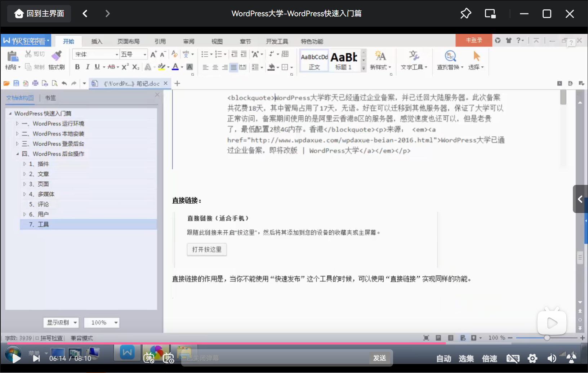Click the bullet list icon
The height and width of the screenshot is (373, 588).
tap(205, 54)
